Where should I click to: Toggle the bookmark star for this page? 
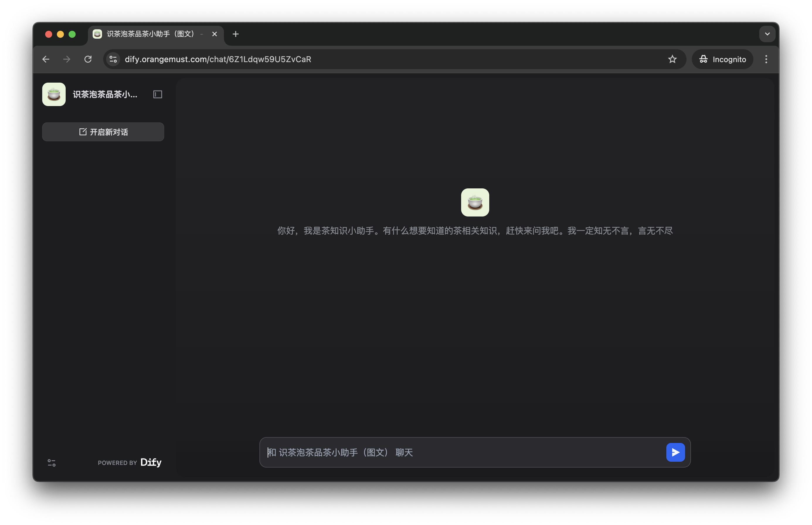(x=672, y=59)
